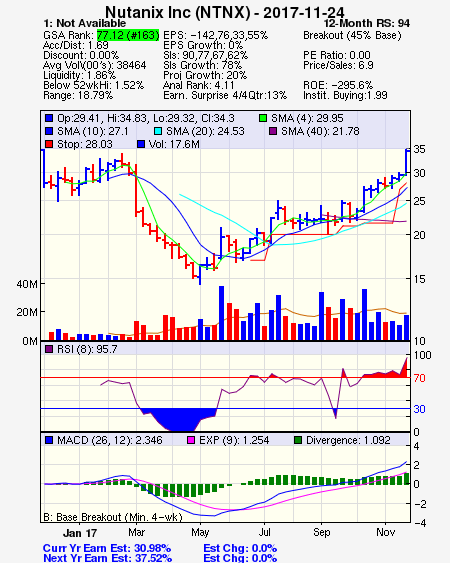Viewport: 450px width, 563px height.
Task: Click the latest blue price bar near 35
Action: (407, 162)
